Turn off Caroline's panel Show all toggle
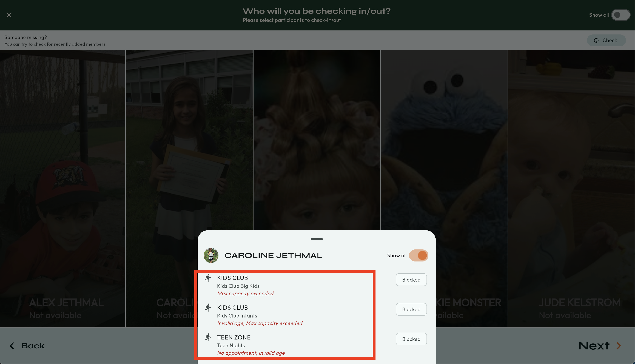 tap(418, 256)
